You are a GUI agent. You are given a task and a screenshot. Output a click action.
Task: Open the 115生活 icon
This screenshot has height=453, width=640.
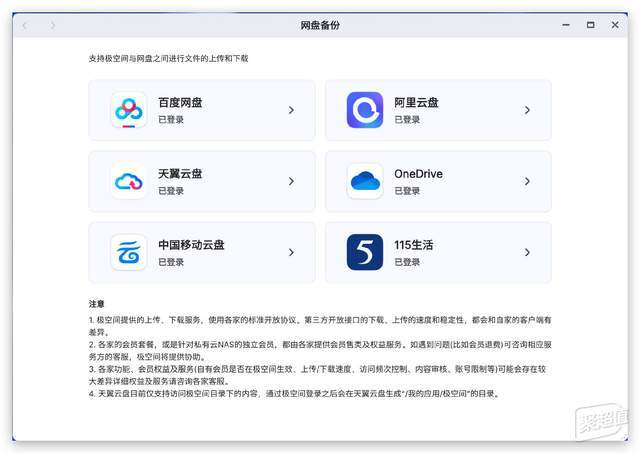(365, 252)
